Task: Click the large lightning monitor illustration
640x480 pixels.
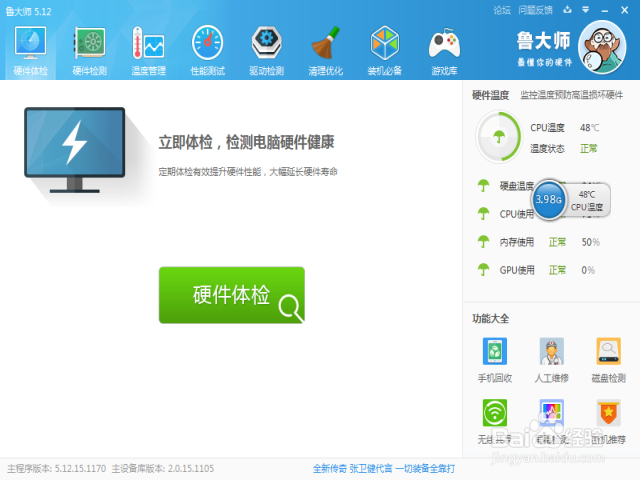Action: tap(75, 150)
